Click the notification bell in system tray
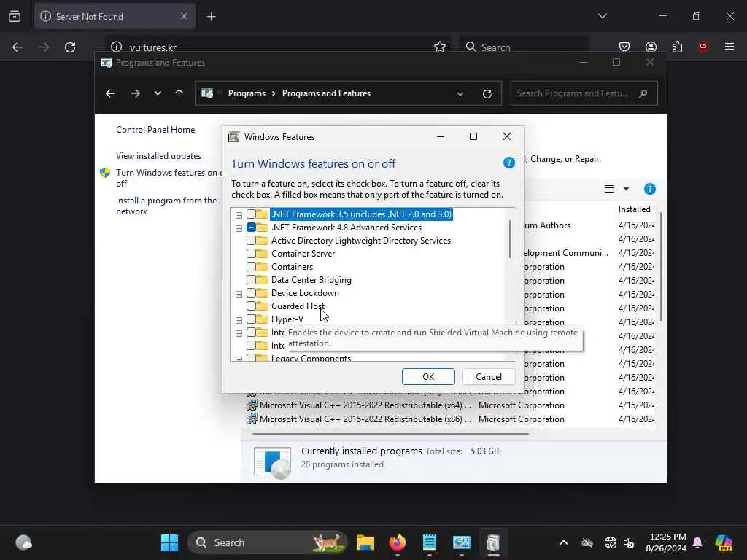Image resolution: width=747 pixels, height=560 pixels. click(x=697, y=542)
